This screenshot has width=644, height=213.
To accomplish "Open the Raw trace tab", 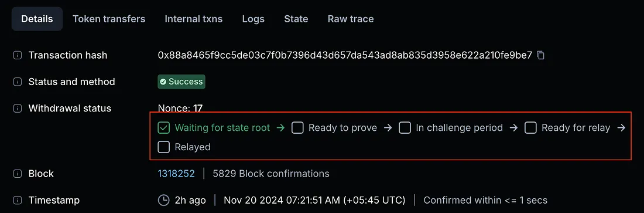I will (x=351, y=19).
